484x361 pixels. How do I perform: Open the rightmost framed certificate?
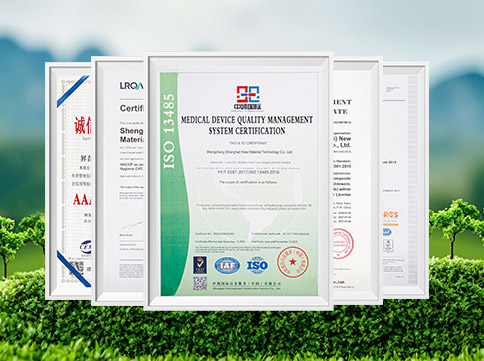405,180
